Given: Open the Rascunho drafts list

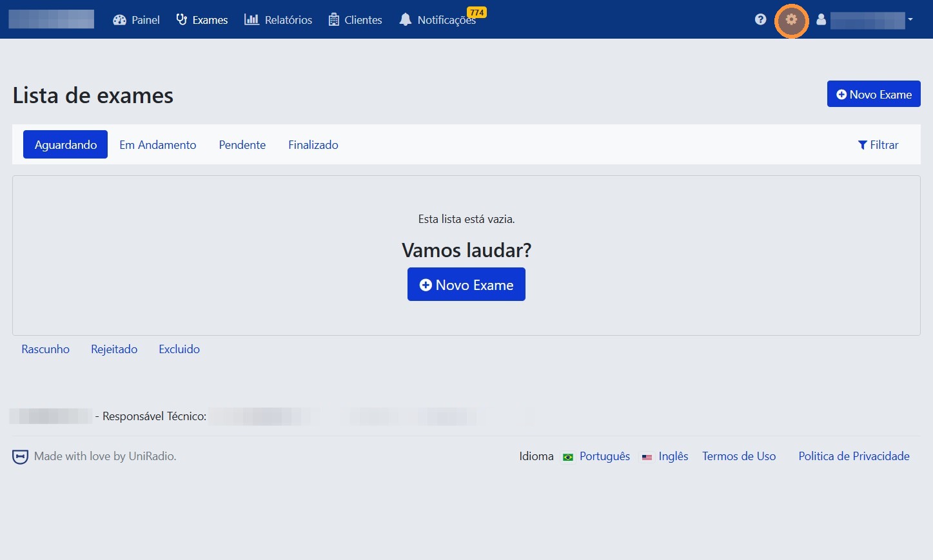Looking at the screenshot, I should pyautogui.click(x=45, y=349).
